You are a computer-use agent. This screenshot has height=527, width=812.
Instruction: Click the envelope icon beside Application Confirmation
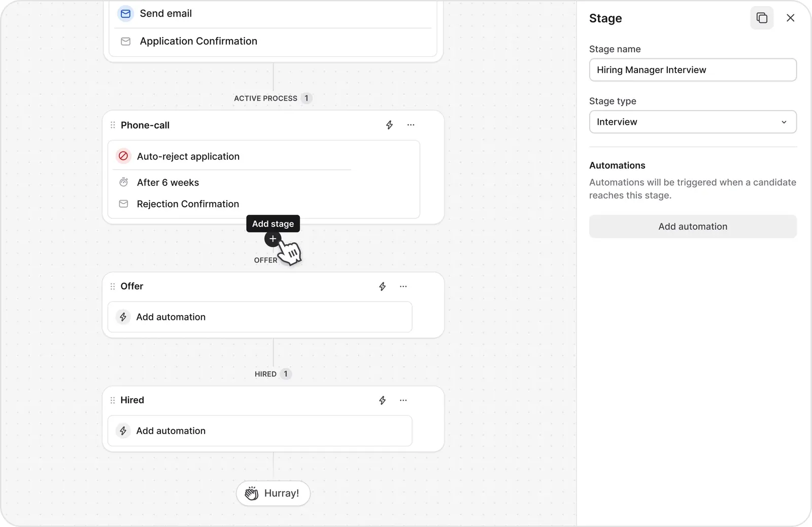coord(125,41)
